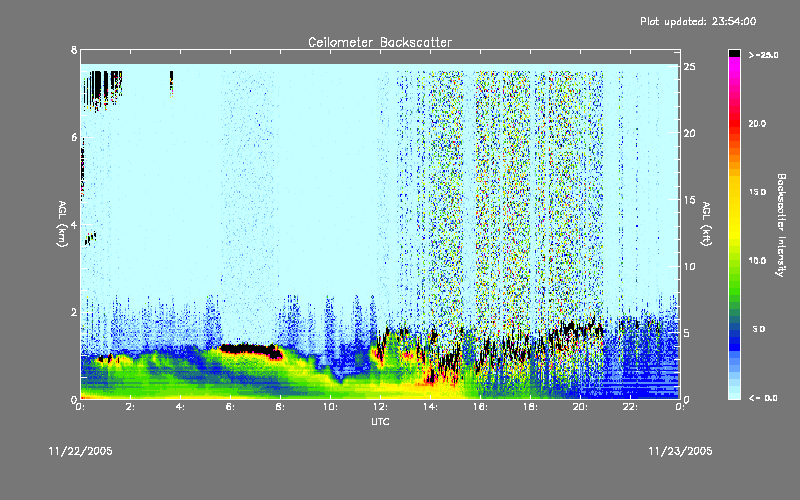Click the end date '11/23/2005'
Screen dimensions: 800x500
point(680,451)
